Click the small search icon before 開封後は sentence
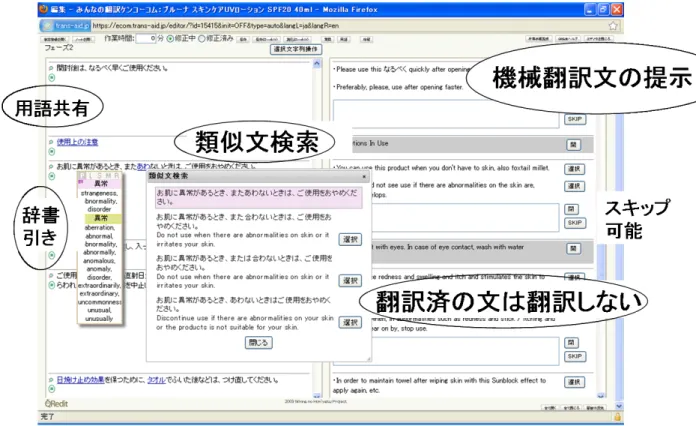This screenshot has width=696, height=426. 51,68
